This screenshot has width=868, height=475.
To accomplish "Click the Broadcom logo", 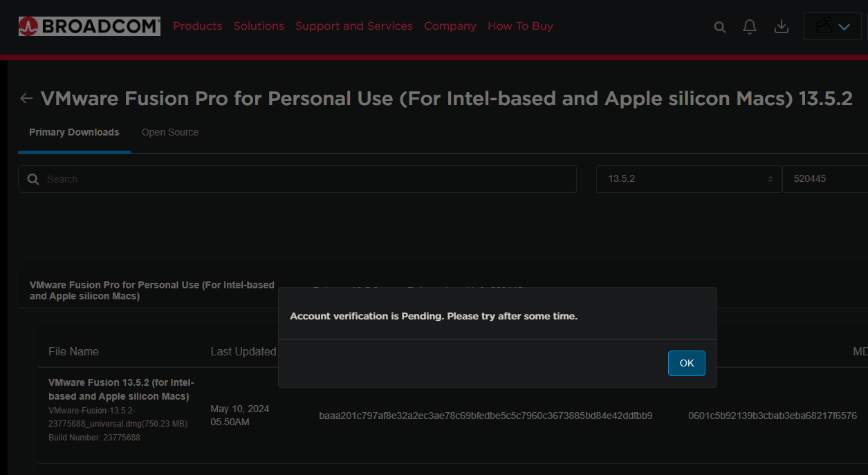I will pos(89,26).
